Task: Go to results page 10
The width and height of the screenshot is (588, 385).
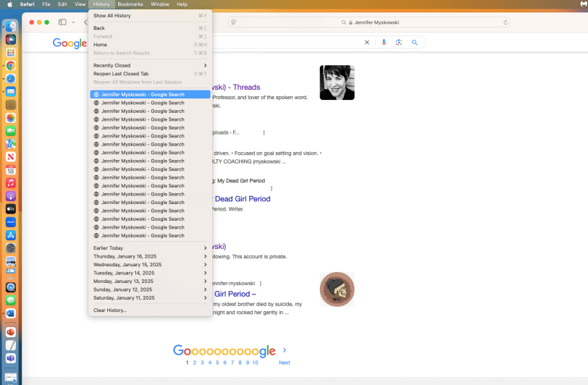Action: (x=255, y=363)
